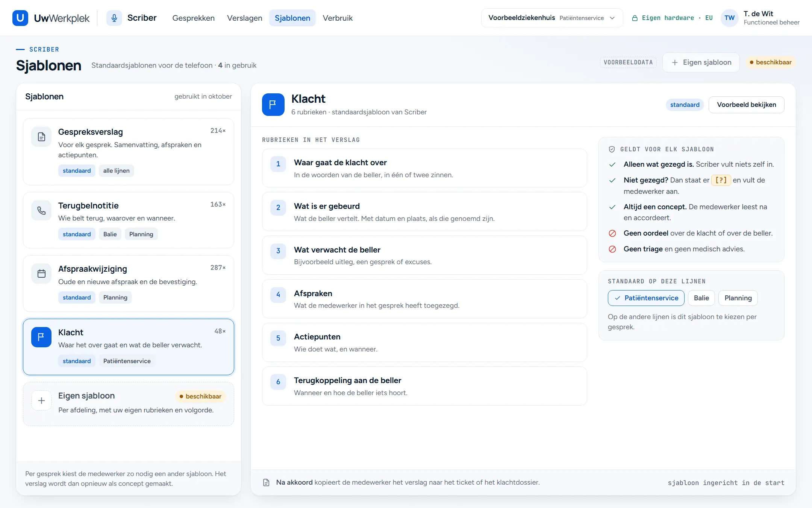Toggle the Balie line chip
The width and height of the screenshot is (812, 508).
tap(701, 298)
